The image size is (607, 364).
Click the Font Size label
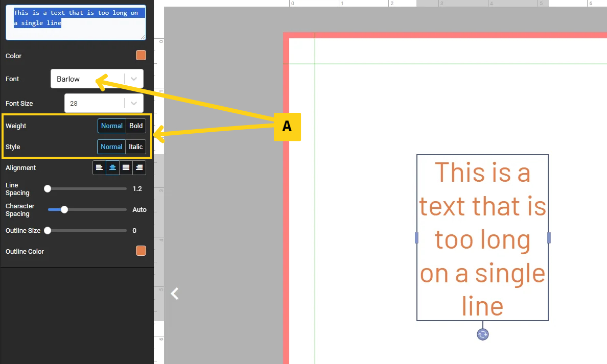19,103
